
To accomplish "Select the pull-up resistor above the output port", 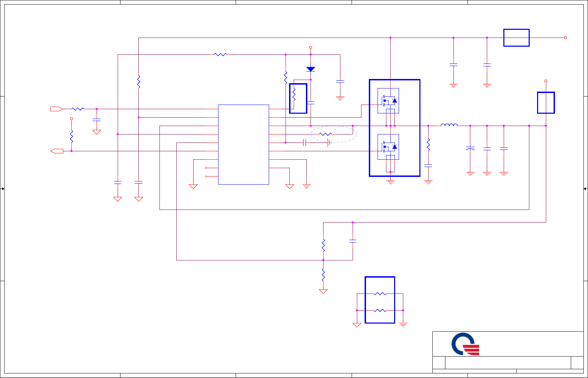I will point(71,136).
